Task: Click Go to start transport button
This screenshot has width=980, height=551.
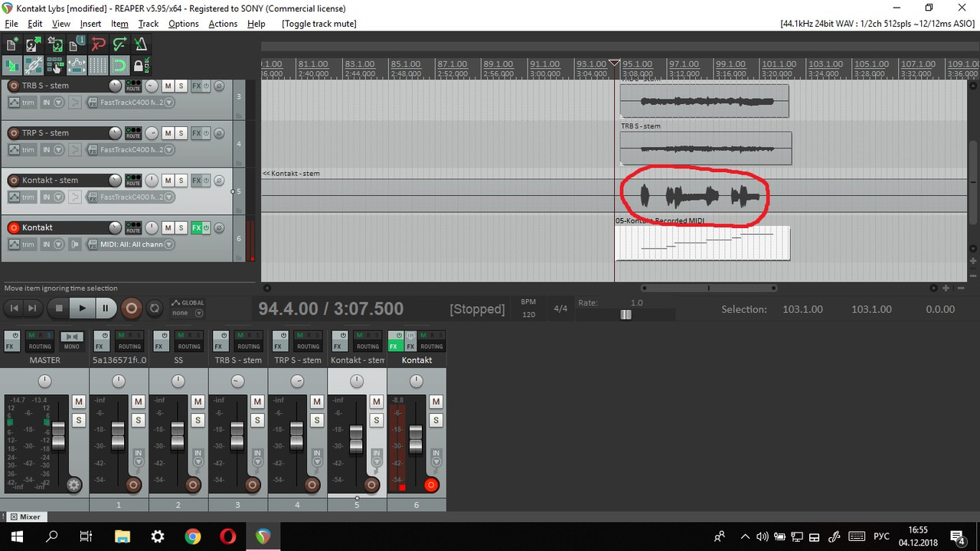Action: click(x=14, y=308)
